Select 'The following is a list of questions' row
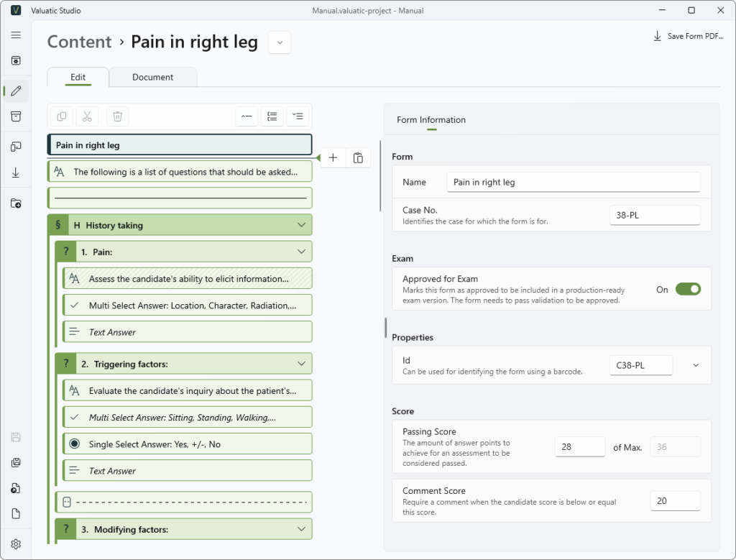The width and height of the screenshot is (736, 560). pyautogui.click(x=180, y=172)
